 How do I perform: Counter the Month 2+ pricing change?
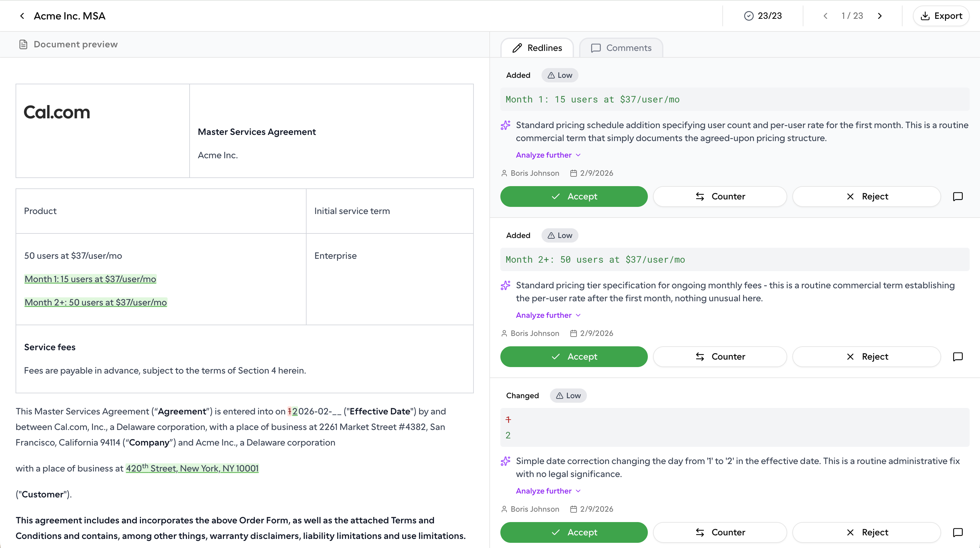[x=719, y=357]
